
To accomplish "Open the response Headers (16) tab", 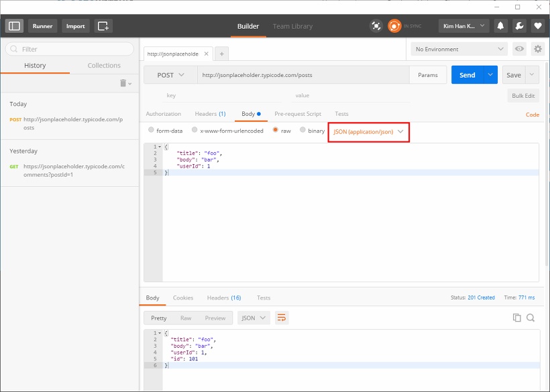I will pyautogui.click(x=224, y=298).
